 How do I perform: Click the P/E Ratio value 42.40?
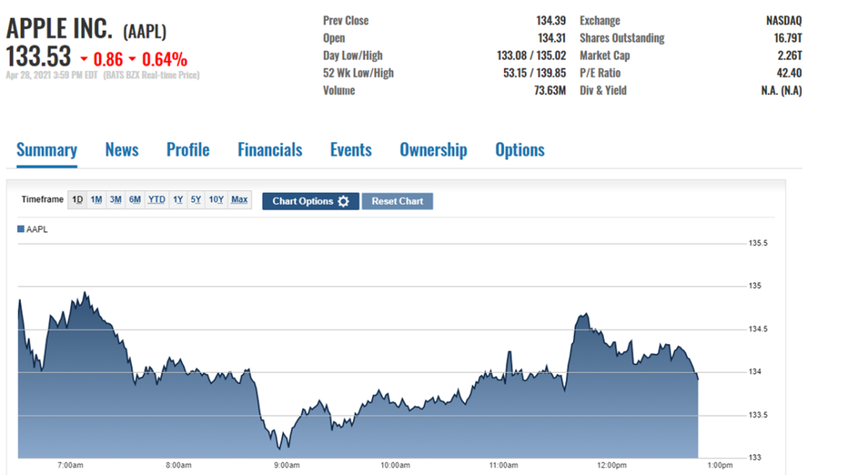788,73
